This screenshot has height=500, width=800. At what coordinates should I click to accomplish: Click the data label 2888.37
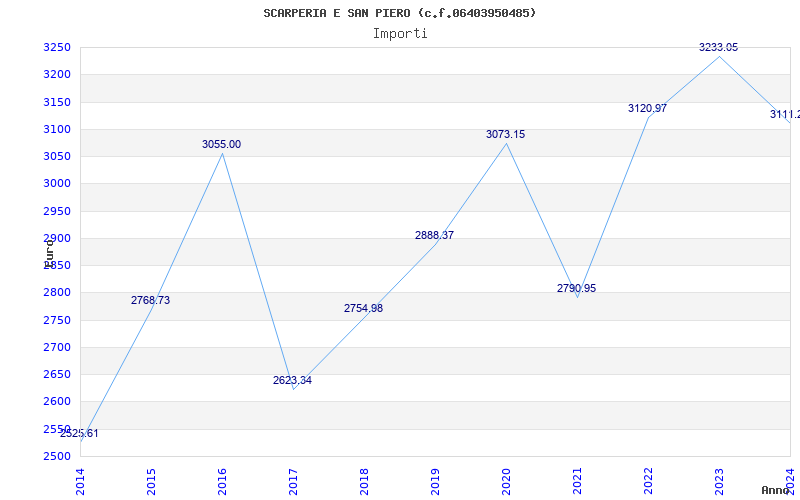[434, 236]
